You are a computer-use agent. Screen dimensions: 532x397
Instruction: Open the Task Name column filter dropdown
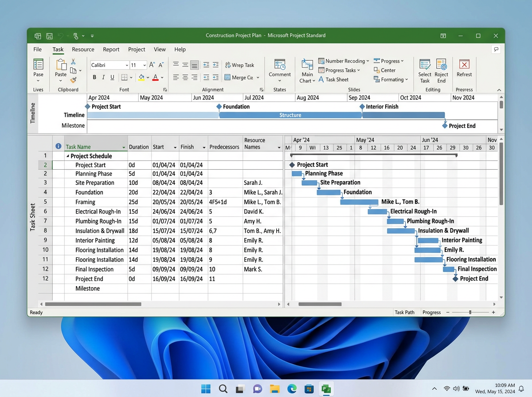click(124, 147)
